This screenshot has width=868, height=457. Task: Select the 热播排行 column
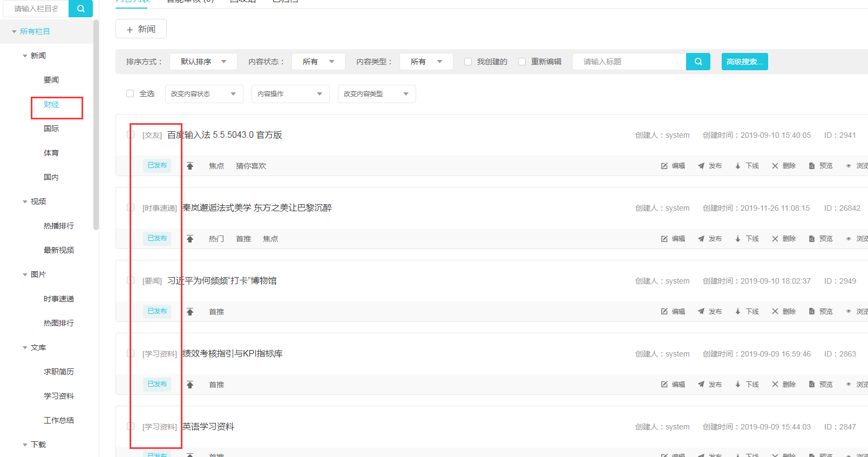click(x=59, y=226)
